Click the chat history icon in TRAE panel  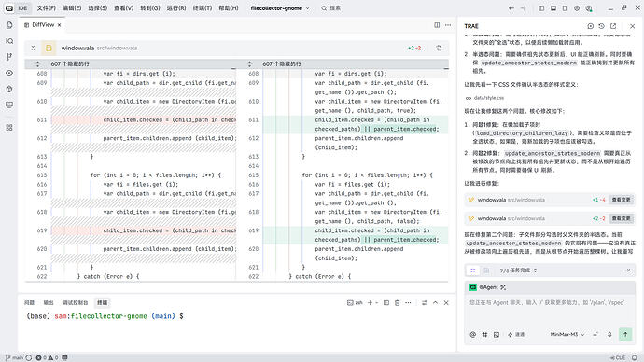coord(602,26)
